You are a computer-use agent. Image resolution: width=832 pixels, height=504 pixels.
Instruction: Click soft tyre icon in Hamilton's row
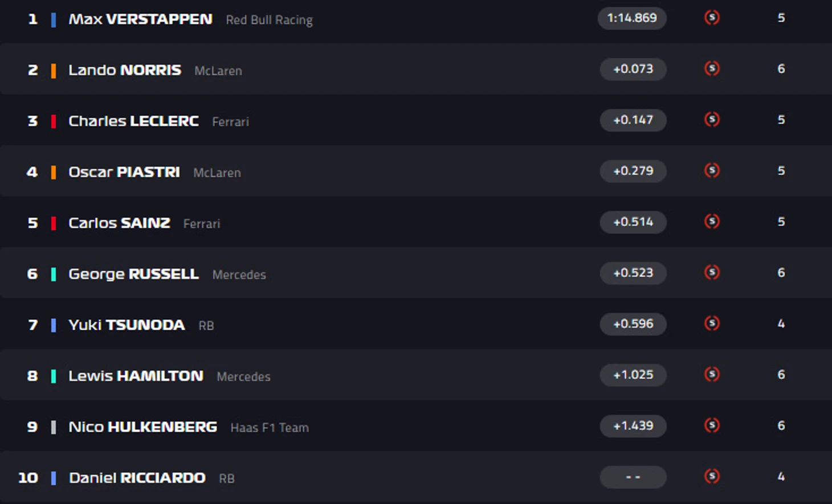(712, 375)
